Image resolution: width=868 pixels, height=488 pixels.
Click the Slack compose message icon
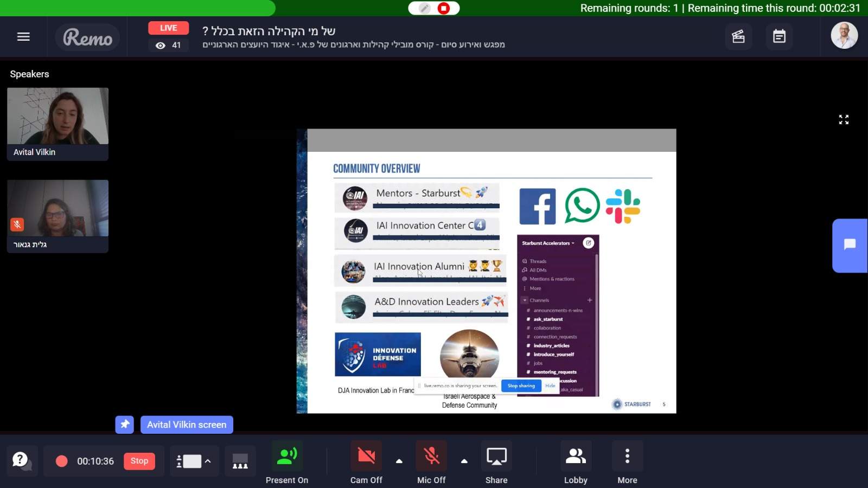pos(588,243)
